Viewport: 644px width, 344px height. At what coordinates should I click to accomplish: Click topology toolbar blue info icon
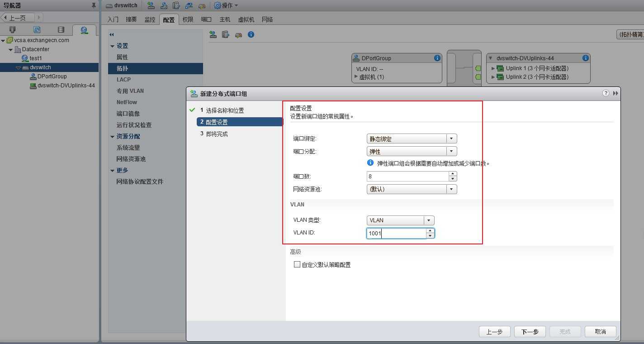(x=251, y=34)
